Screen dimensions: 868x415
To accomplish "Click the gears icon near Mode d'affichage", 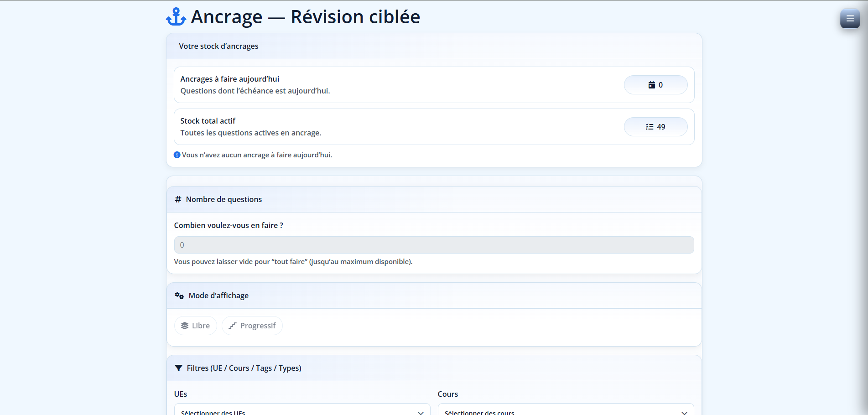I will tap(178, 296).
